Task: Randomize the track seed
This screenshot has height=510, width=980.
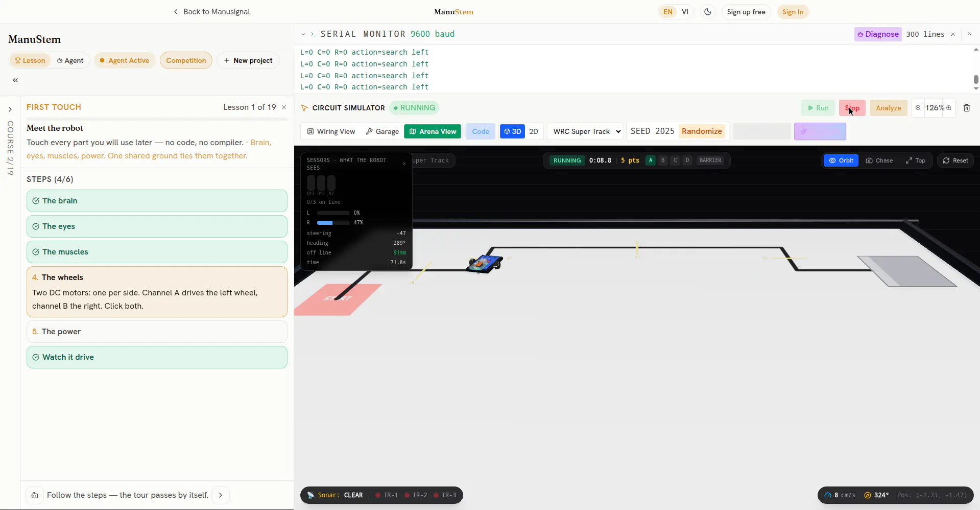Action: [x=702, y=131]
